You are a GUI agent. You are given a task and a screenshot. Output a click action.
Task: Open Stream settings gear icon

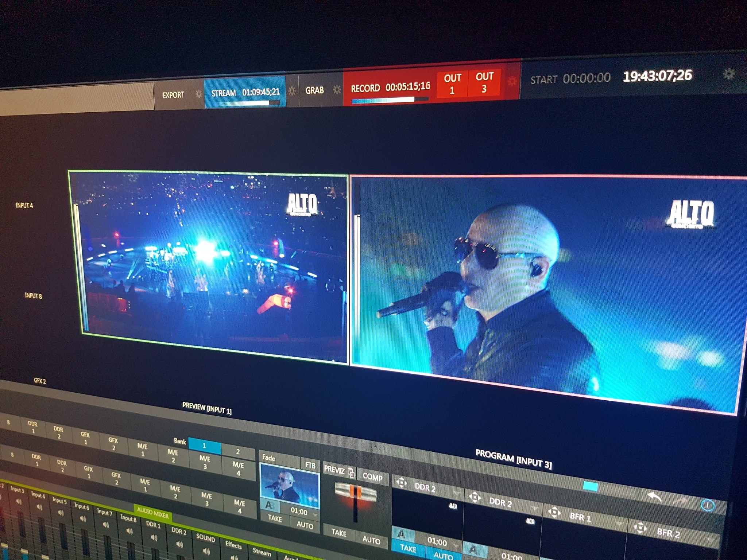click(x=292, y=91)
